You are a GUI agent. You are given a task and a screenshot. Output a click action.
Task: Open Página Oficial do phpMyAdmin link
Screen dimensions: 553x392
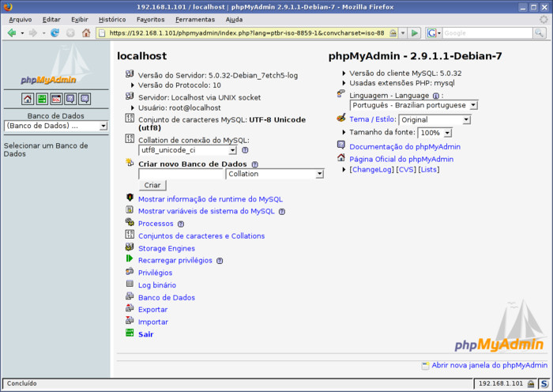(401, 159)
